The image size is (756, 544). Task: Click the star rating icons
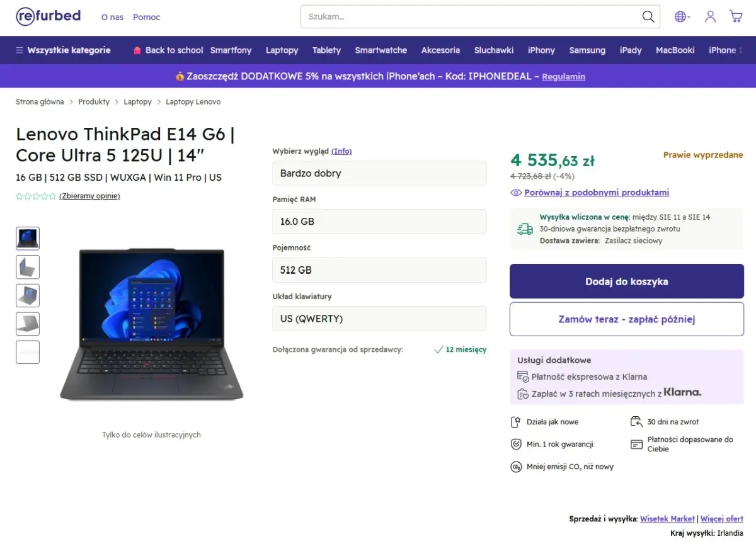coord(36,196)
